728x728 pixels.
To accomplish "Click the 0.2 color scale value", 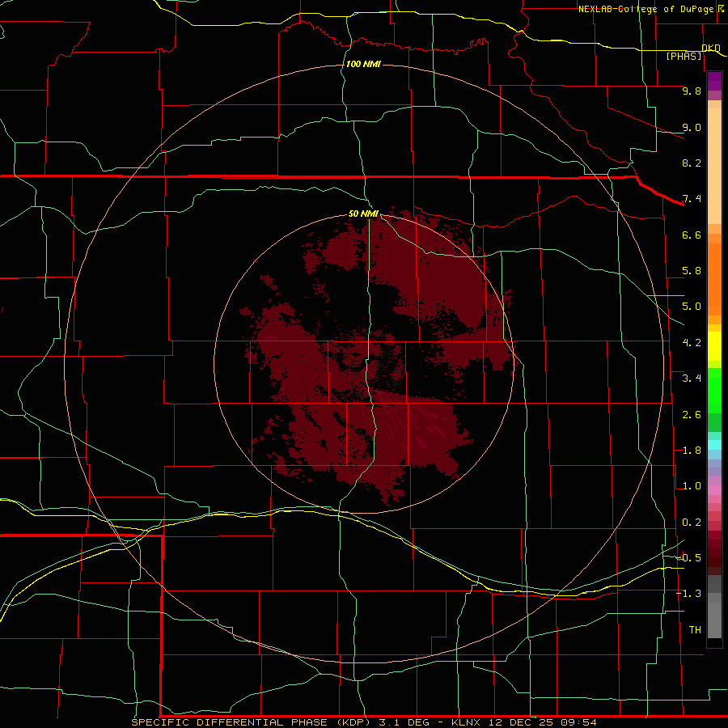I will 692,523.
